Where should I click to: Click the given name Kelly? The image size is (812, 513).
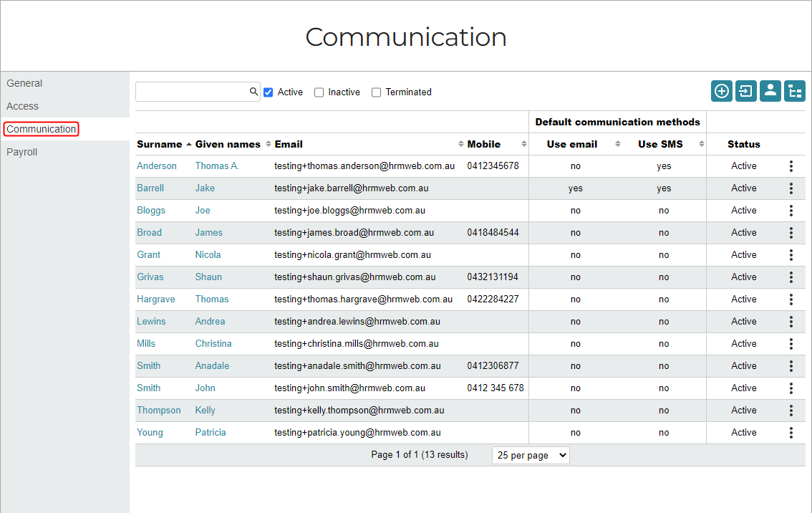[205, 411]
